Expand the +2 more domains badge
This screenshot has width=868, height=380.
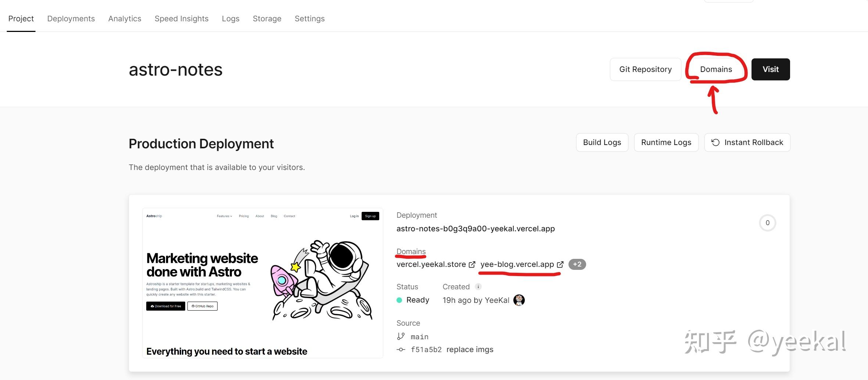pos(577,264)
